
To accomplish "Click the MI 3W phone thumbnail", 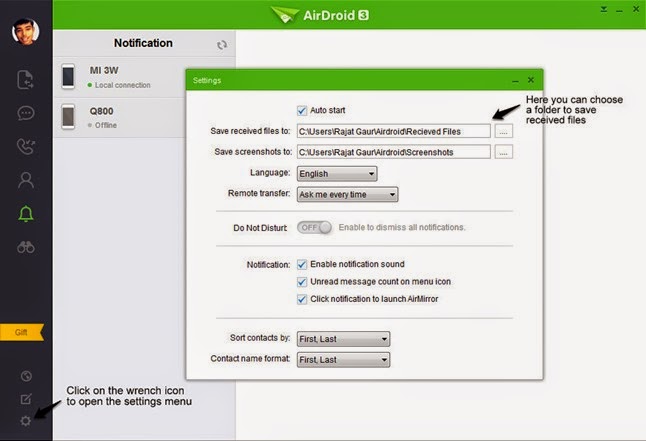I will (x=68, y=77).
